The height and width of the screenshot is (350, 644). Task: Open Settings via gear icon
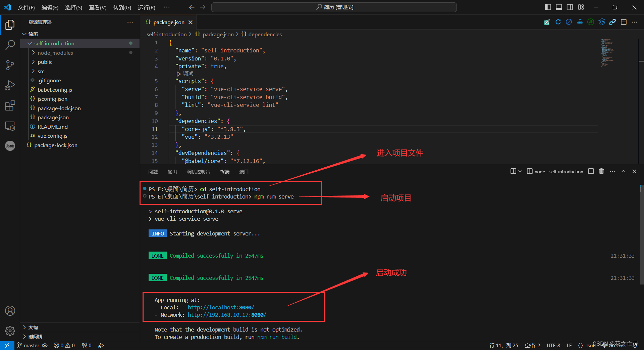click(10, 331)
